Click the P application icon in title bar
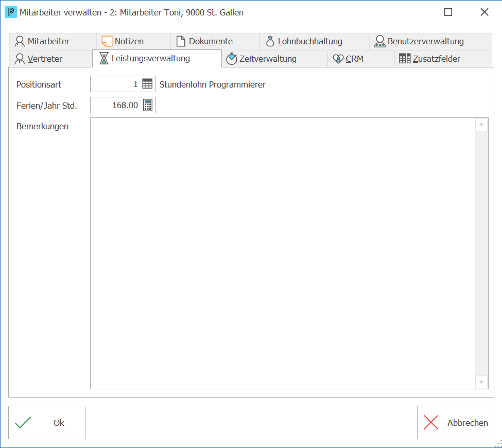Screen dimensions: 502x448 coord(11,12)
